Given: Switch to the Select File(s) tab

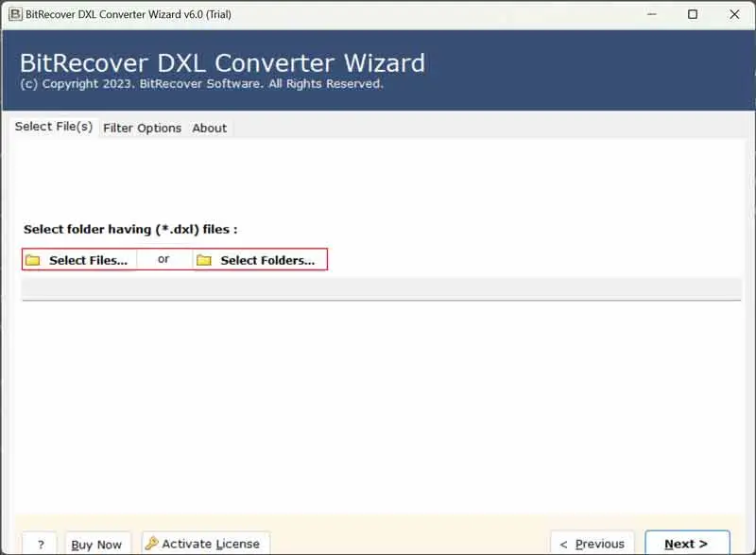Looking at the screenshot, I should 54,127.
